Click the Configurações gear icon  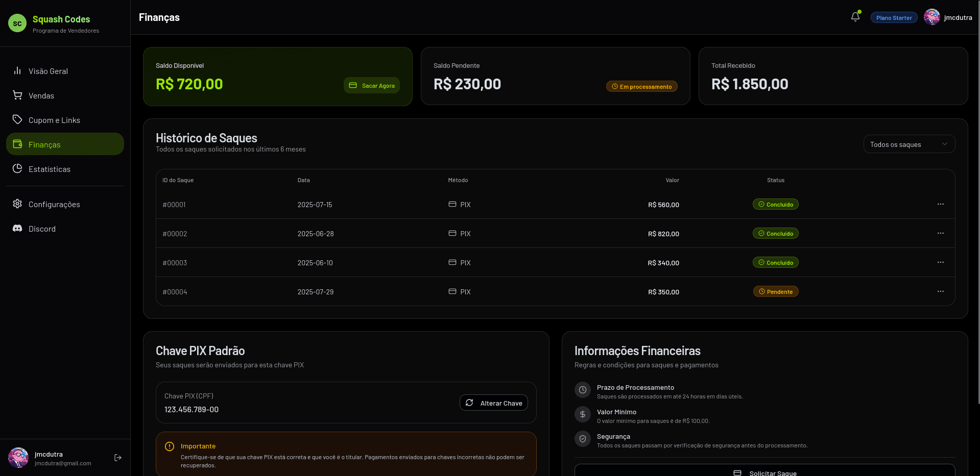click(17, 204)
